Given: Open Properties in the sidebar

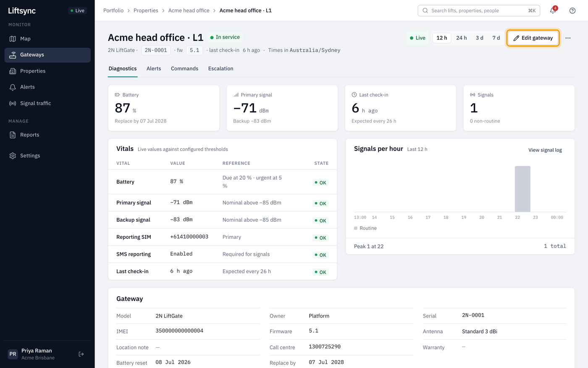Looking at the screenshot, I should (47, 71).
